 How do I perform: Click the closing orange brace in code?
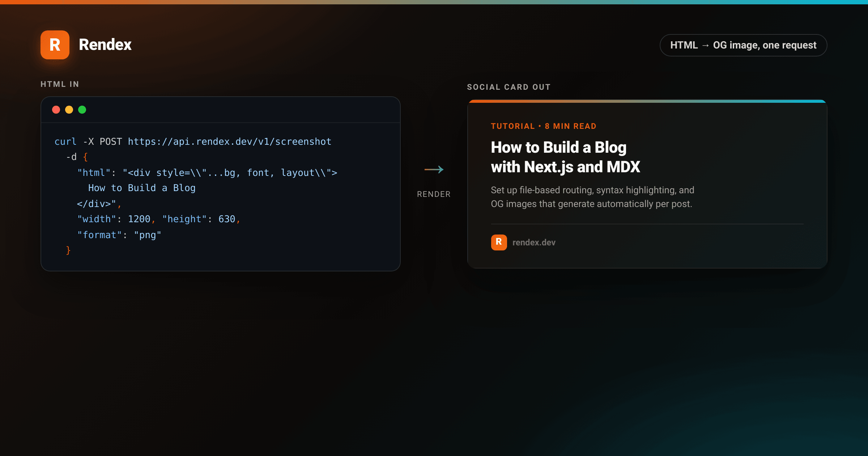point(68,250)
